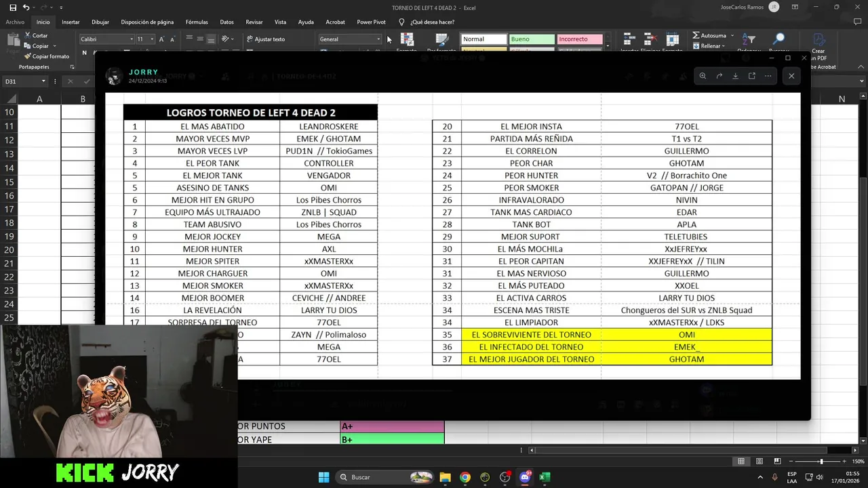
Task: Close the image preview with X
Action: coord(791,76)
